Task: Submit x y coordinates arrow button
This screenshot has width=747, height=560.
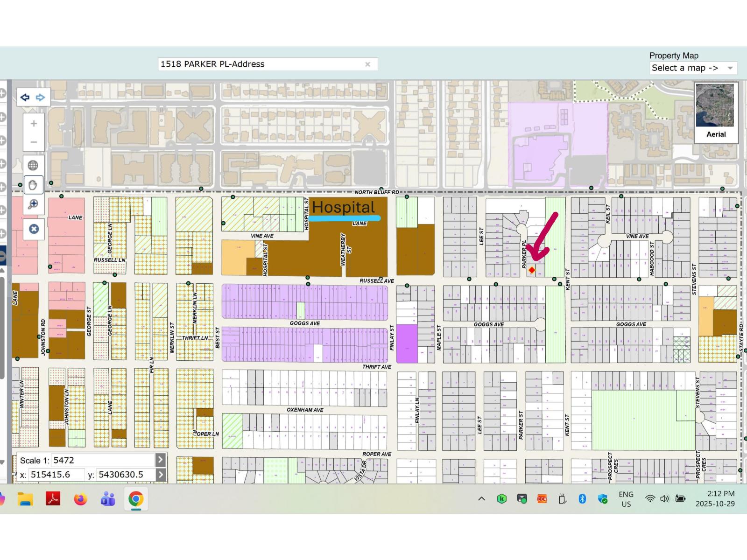Action: tap(160, 475)
